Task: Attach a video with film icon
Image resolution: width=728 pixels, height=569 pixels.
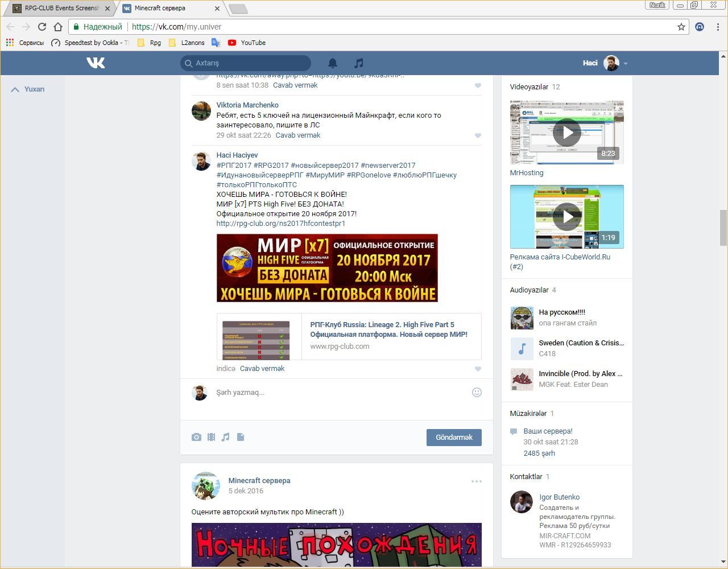Action: (211, 437)
